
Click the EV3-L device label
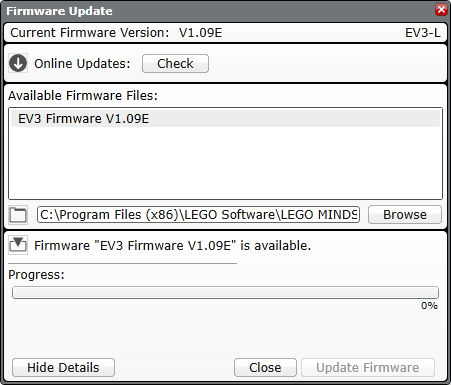[x=423, y=33]
